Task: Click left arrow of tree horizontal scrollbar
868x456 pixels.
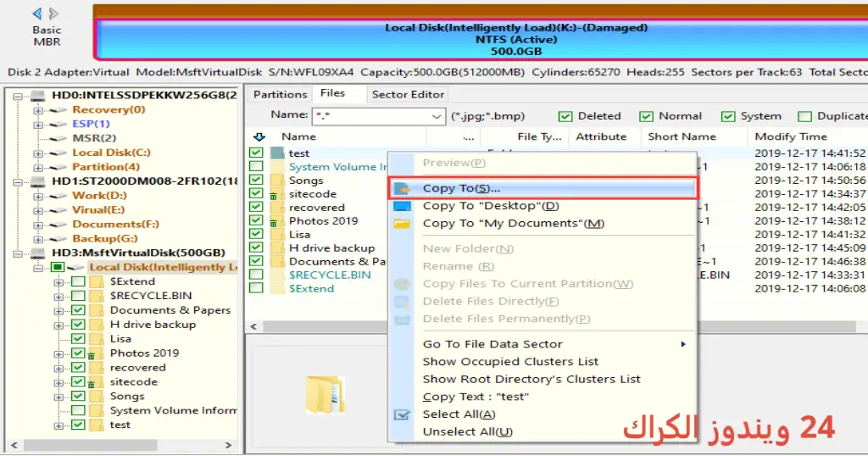Action: (x=14, y=446)
